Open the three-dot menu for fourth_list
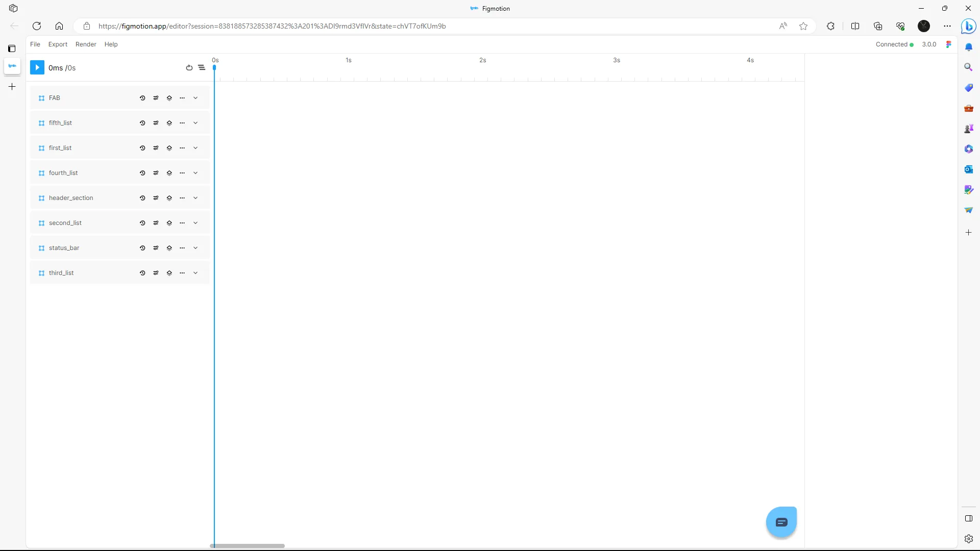This screenshot has height=551, width=980. tap(182, 173)
